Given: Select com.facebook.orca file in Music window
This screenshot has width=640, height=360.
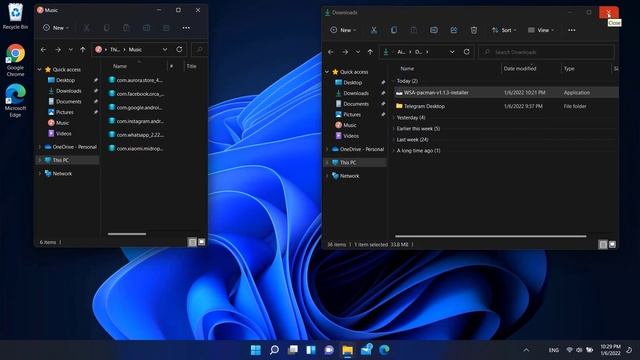Looking at the screenshot, I should point(136,94).
